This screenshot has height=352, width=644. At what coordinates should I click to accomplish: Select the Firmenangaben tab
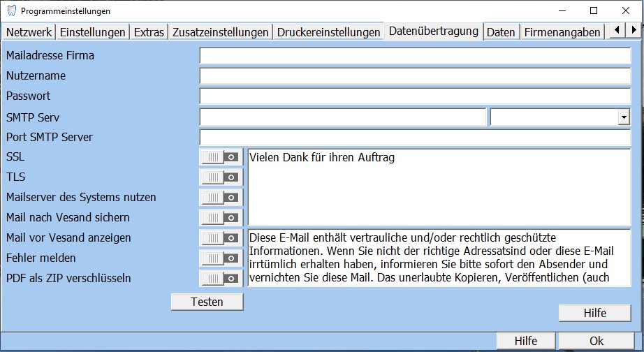pos(562,32)
